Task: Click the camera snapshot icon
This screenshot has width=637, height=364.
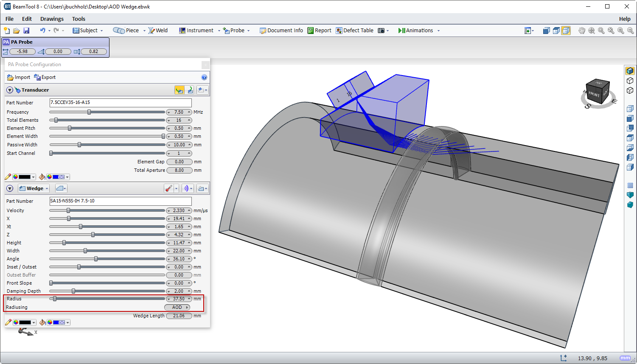Action: tap(381, 31)
